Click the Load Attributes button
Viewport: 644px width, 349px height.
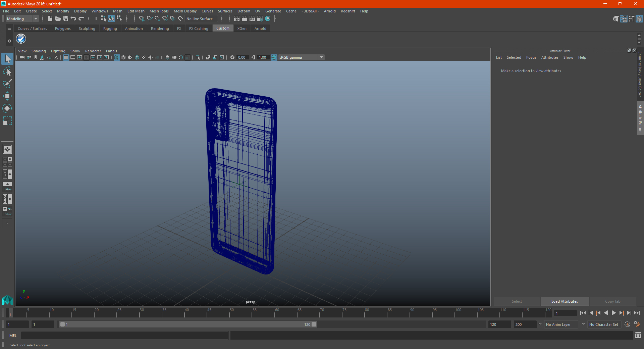pyautogui.click(x=565, y=301)
